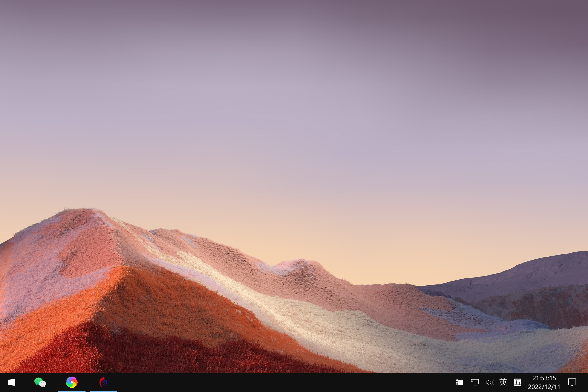Switch to the colorful pinwheel app
The height and width of the screenshot is (392, 588).
(72, 382)
